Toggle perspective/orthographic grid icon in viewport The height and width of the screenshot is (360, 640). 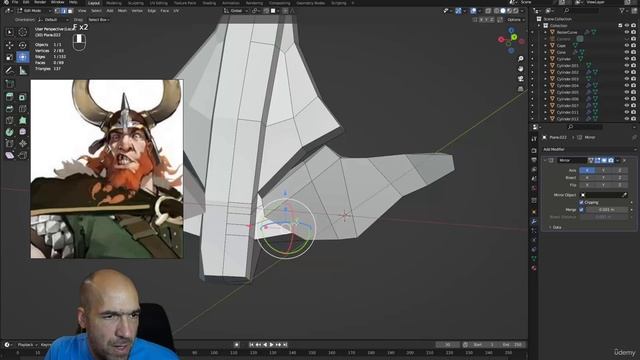point(521,88)
